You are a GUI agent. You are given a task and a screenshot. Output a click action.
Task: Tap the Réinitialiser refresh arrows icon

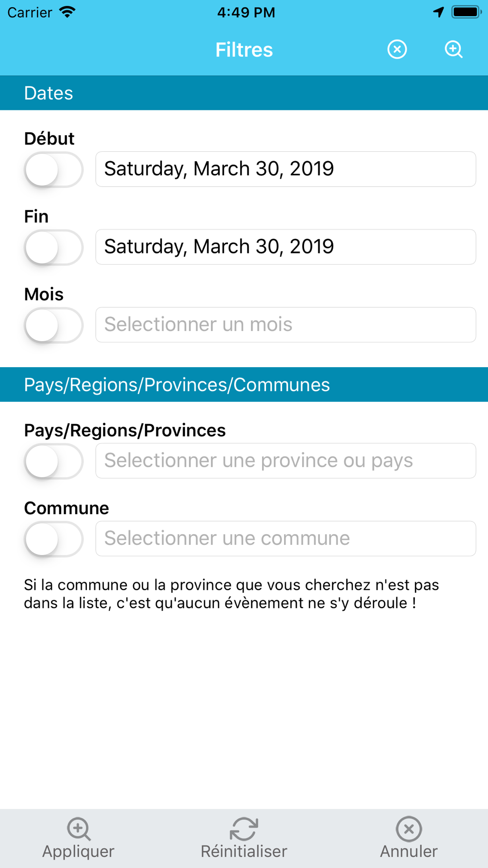(244, 829)
